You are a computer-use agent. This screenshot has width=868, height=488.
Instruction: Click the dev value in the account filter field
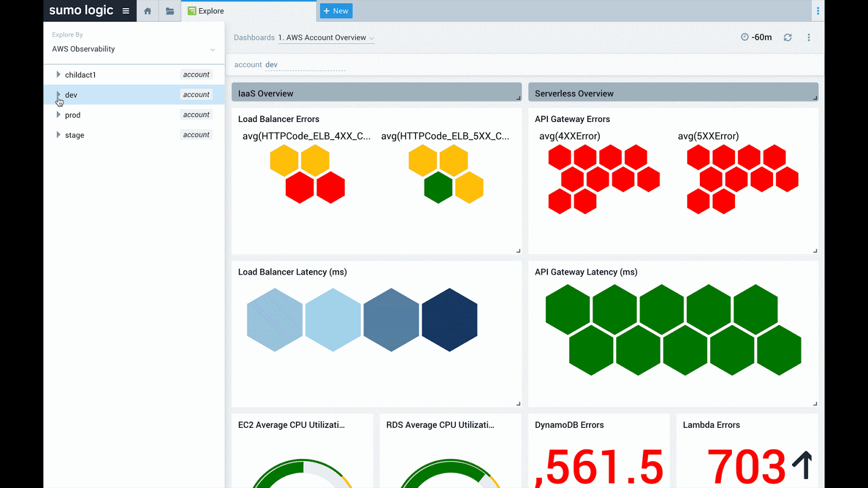coord(271,64)
